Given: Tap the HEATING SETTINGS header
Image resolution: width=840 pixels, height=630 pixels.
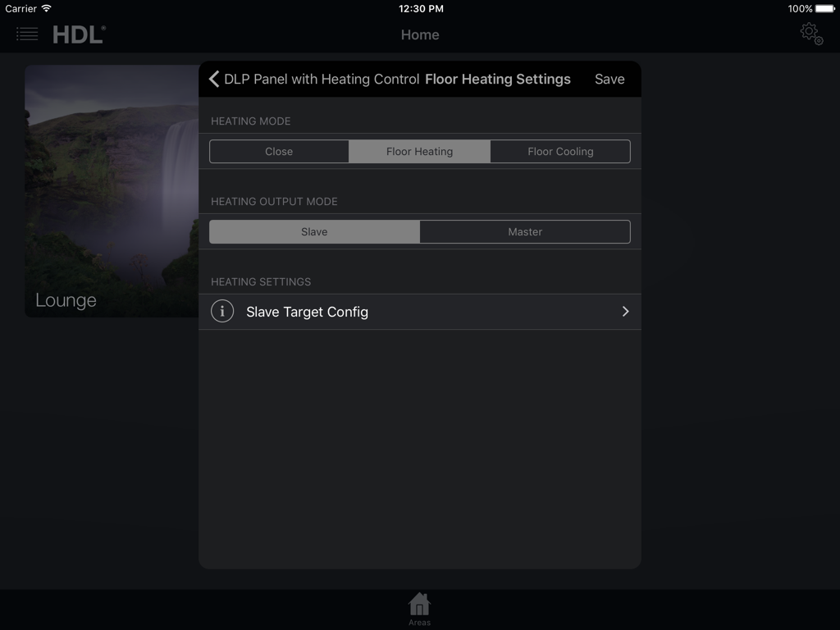Looking at the screenshot, I should (261, 282).
